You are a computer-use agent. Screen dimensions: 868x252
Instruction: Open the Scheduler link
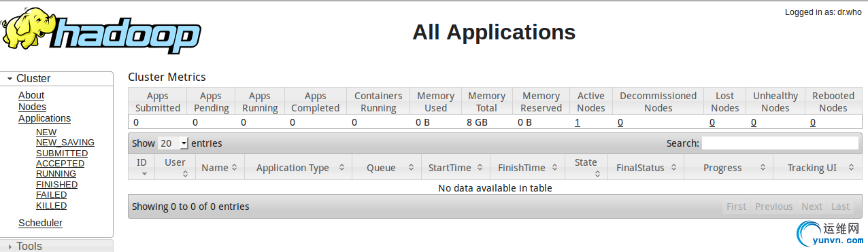[40, 223]
